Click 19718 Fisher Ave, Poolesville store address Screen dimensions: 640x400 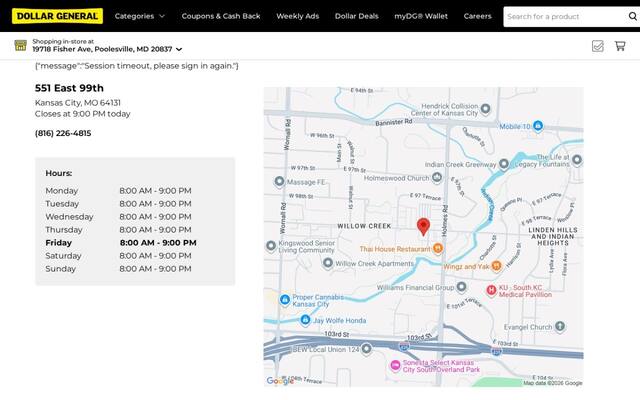point(102,49)
